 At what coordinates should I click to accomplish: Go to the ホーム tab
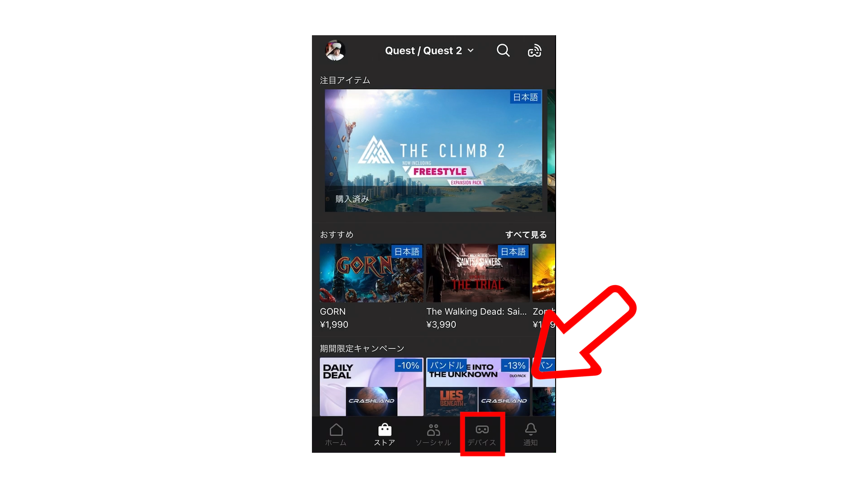tap(336, 435)
